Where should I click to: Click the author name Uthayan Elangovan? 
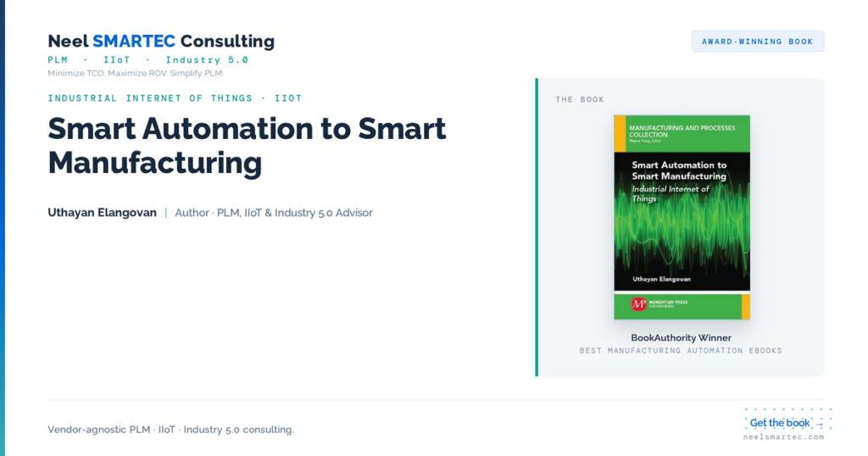coord(102,213)
